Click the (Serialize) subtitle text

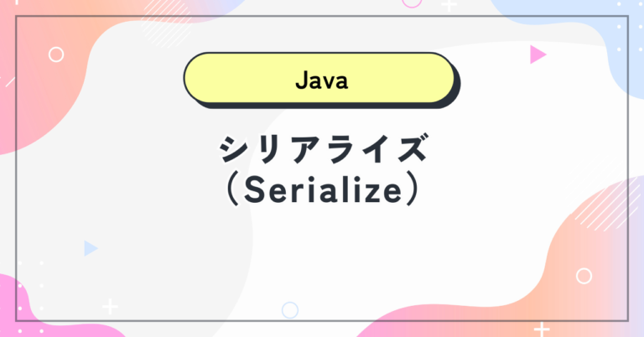point(322,190)
